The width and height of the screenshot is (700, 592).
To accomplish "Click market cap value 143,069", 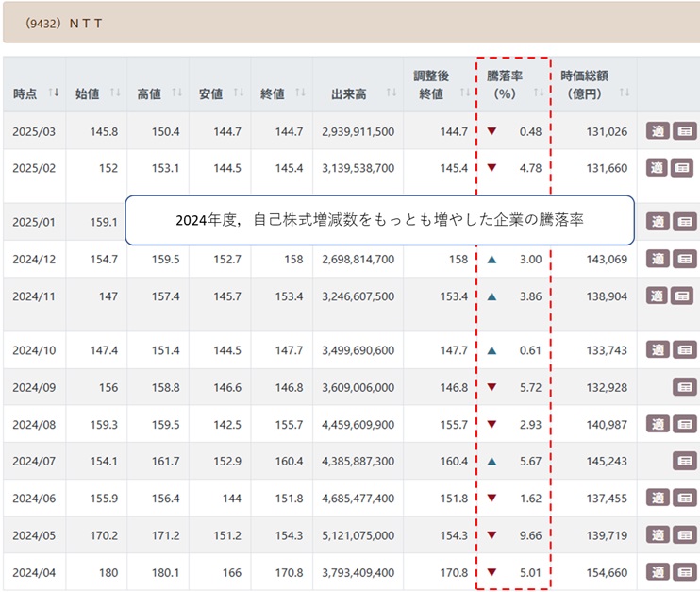I will coord(607,259).
